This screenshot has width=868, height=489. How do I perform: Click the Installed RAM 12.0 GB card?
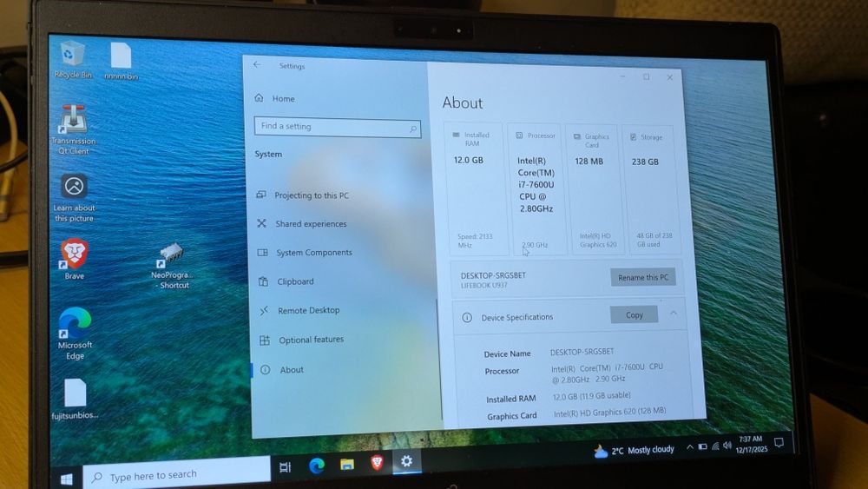tap(475, 189)
